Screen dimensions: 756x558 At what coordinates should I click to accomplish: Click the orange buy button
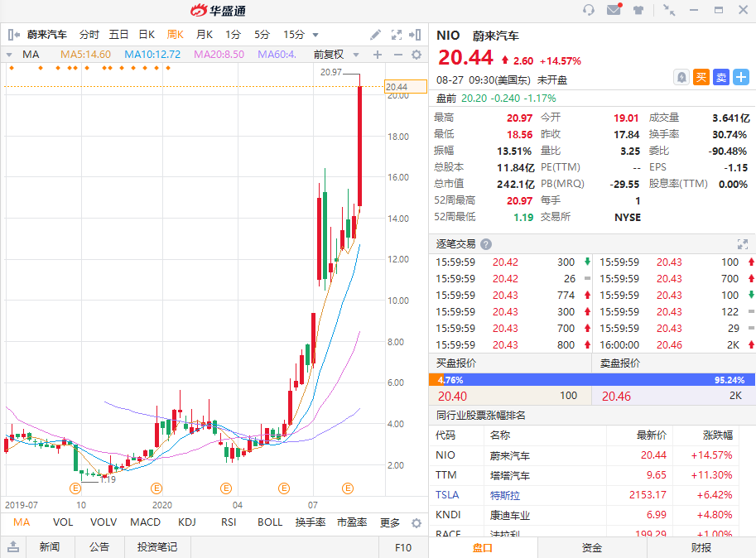pyautogui.click(x=701, y=77)
